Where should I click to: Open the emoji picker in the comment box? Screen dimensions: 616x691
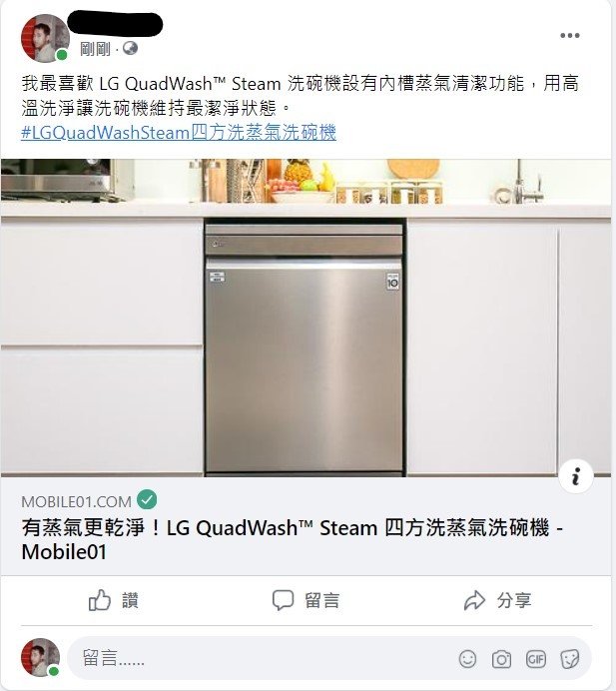click(x=467, y=659)
